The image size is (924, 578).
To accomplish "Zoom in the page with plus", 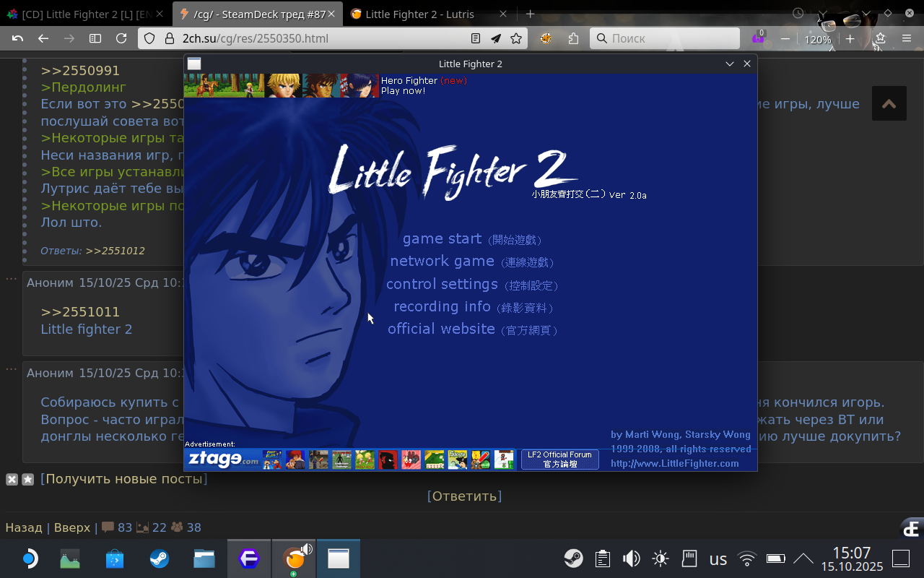I will pos(850,39).
